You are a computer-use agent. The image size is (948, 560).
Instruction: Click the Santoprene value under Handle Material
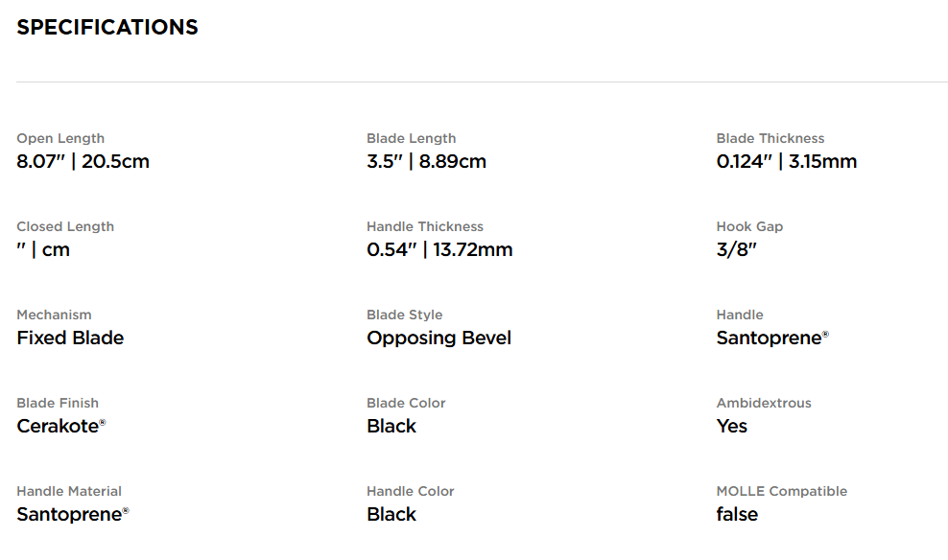70,514
